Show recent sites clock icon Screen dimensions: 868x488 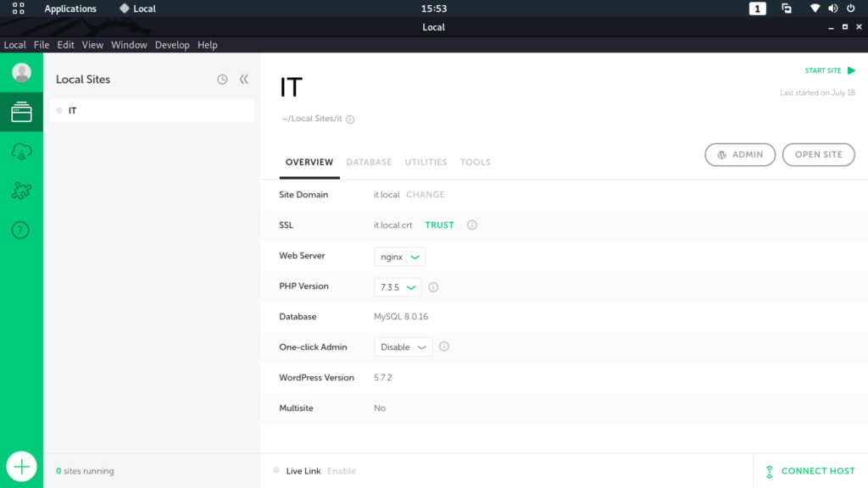[222, 80]
